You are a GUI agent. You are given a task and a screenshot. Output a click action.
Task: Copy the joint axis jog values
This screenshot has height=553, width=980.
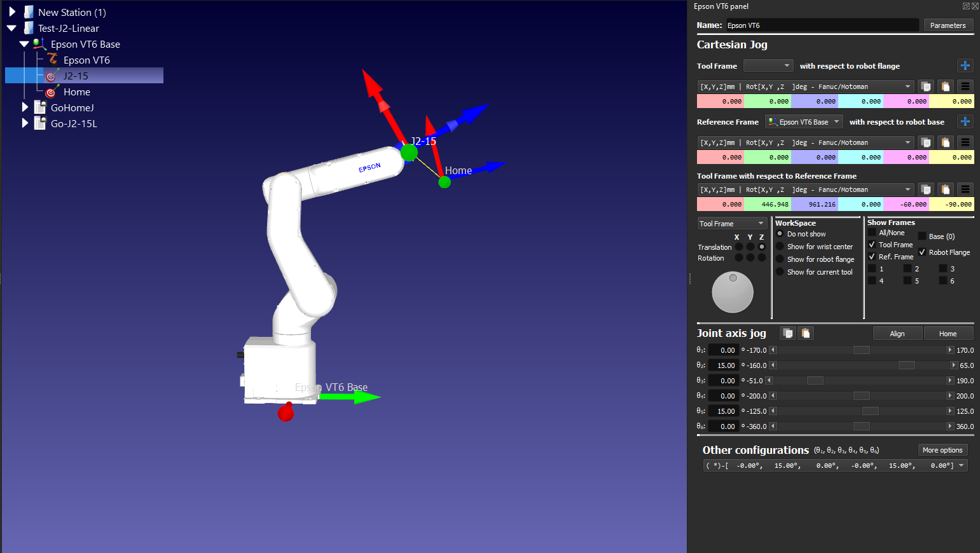tap(788, 333)
